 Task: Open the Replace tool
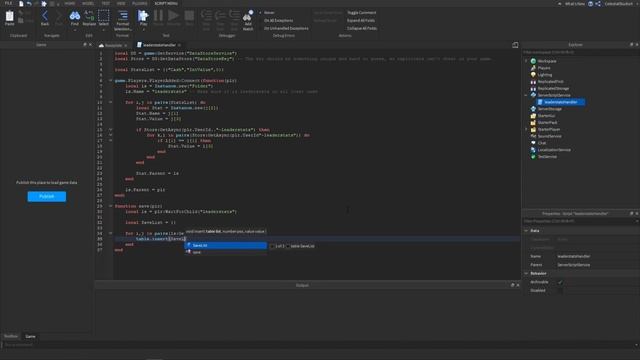click(x=89, y=16)
